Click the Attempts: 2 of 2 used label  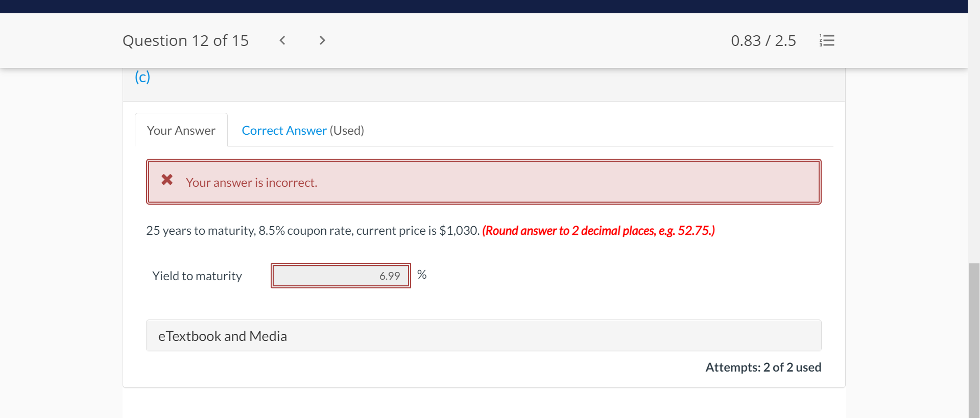pos(763,367)
